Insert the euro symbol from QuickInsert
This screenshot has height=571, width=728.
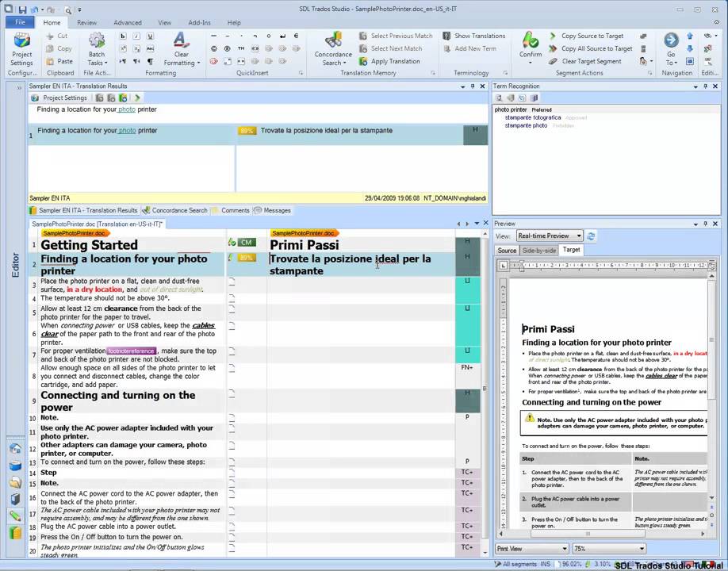coord(297,36)
